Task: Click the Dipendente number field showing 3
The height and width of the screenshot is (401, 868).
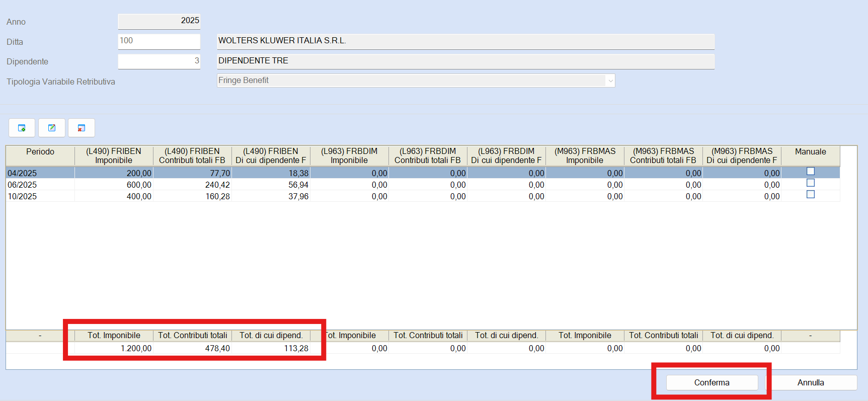Action: 159,61
